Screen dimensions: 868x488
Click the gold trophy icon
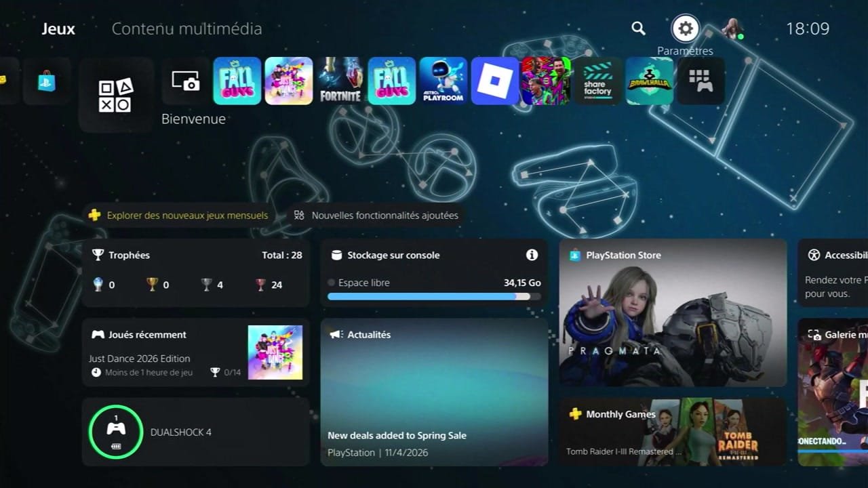153,285
